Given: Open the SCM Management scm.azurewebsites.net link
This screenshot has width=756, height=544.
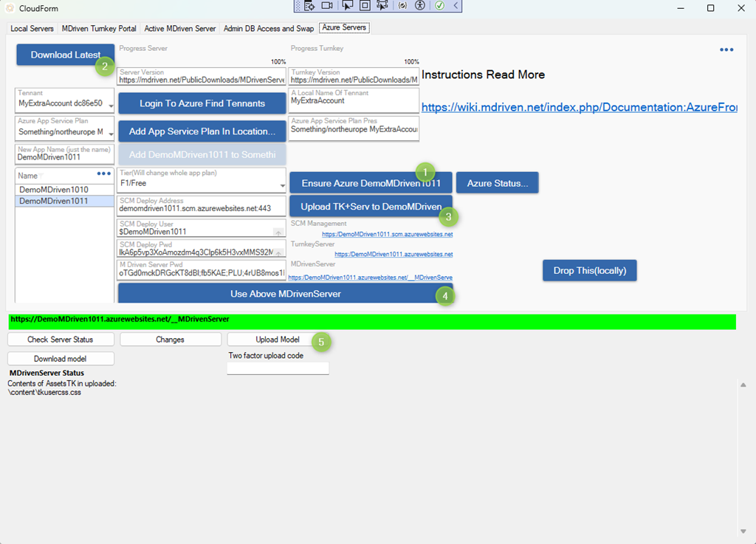Looking at the screenshot, I should 387,234.
